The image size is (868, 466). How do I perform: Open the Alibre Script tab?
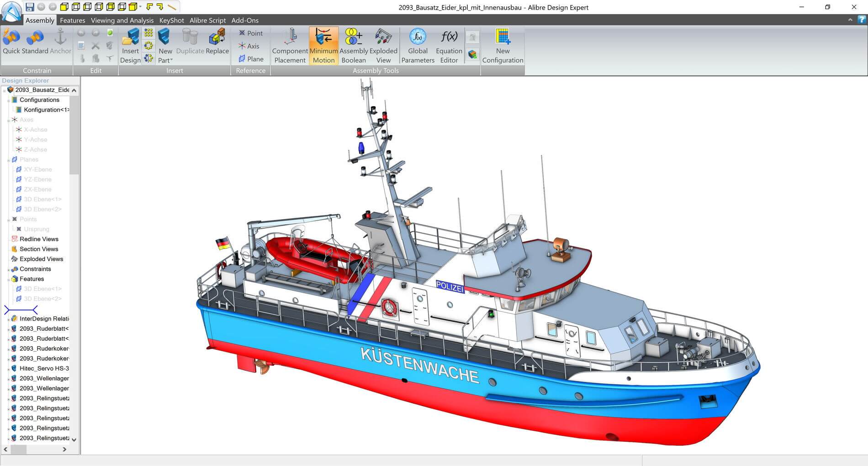point(207,20)
